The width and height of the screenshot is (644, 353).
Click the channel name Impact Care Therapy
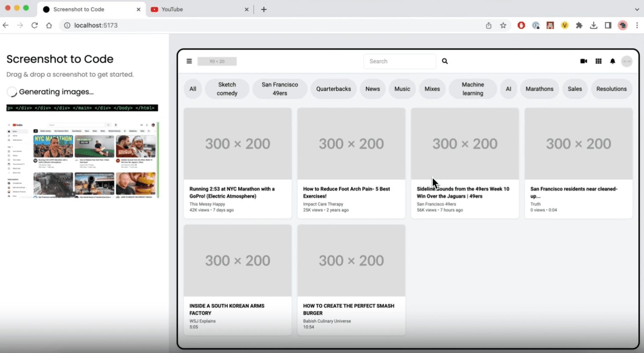(x=323, y=204)
